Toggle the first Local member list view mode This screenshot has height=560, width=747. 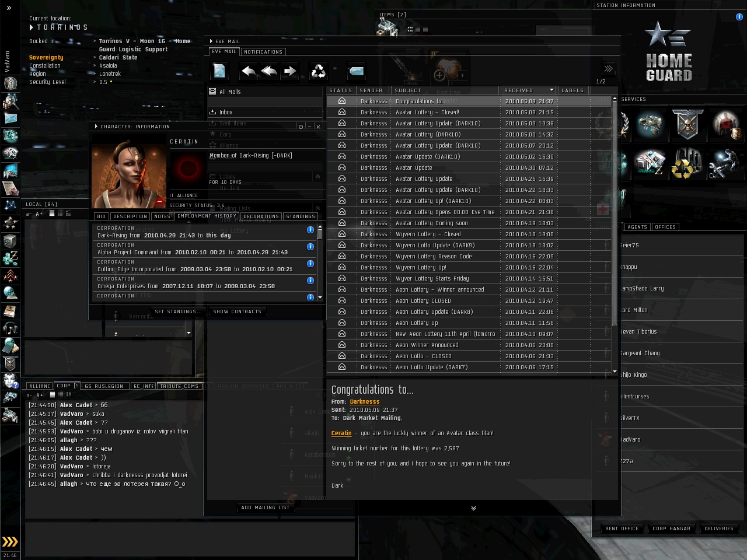(52, 213)
